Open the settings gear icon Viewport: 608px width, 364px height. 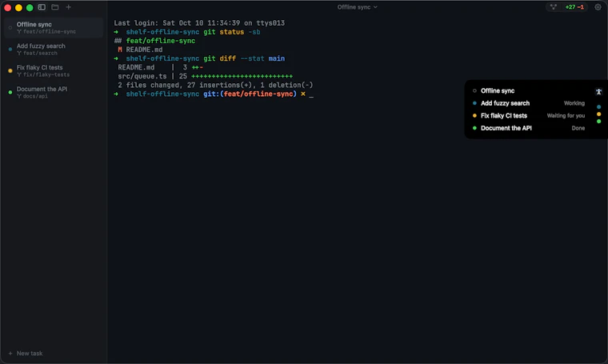598,7
